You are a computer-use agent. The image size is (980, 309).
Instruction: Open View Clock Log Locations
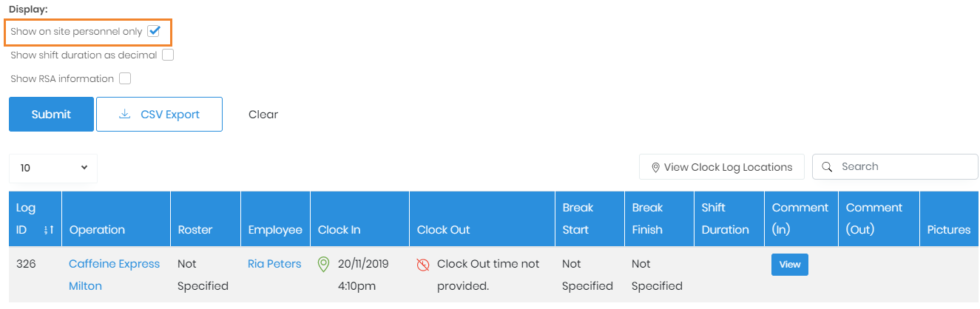point(721,167)
